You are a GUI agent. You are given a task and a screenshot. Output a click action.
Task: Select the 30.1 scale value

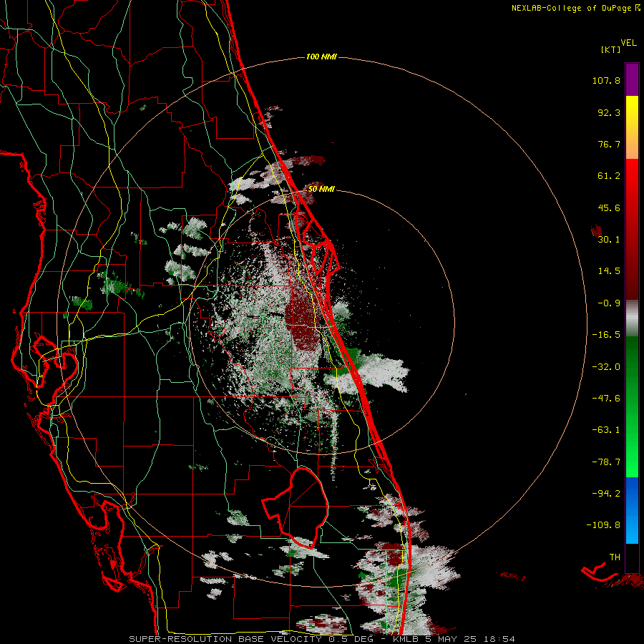click(609, 240)
